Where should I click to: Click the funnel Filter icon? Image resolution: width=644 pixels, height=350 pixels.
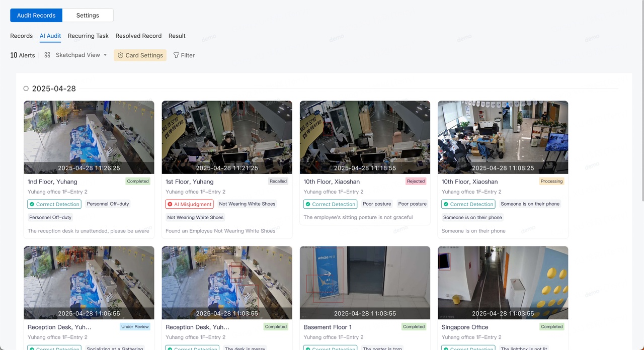pyautogui.click(x=176, y=55)
